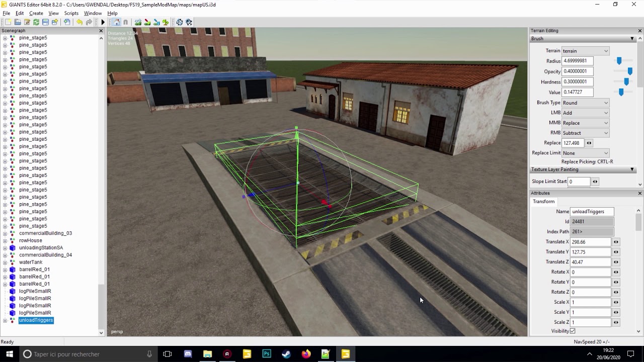The width and height of the screenshot is (644, 362).
Task: Expand the commercialBuilding_04 node
Action: pyautogui.click(x=5, y=255)
